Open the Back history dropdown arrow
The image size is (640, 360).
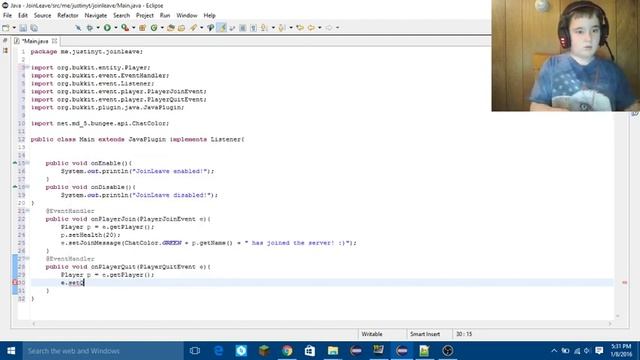320,28
